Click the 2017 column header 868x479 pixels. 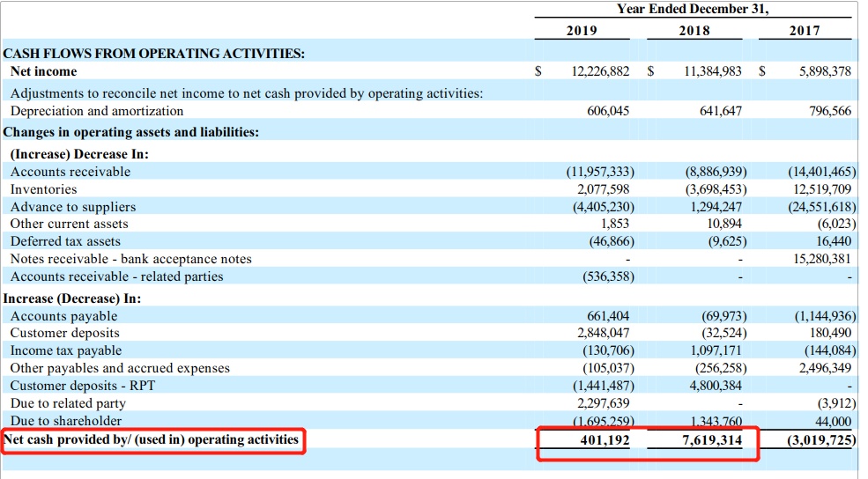coord(804,30)
